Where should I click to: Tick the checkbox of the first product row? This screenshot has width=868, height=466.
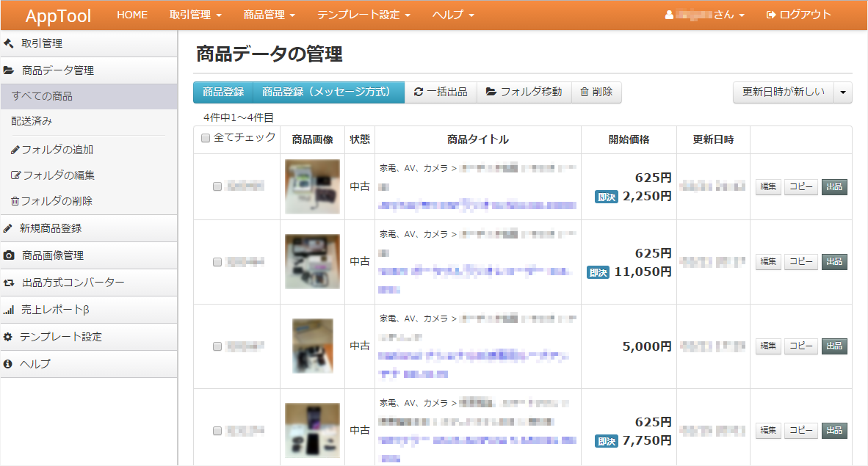pyautogui.click(x=217, y=187)
